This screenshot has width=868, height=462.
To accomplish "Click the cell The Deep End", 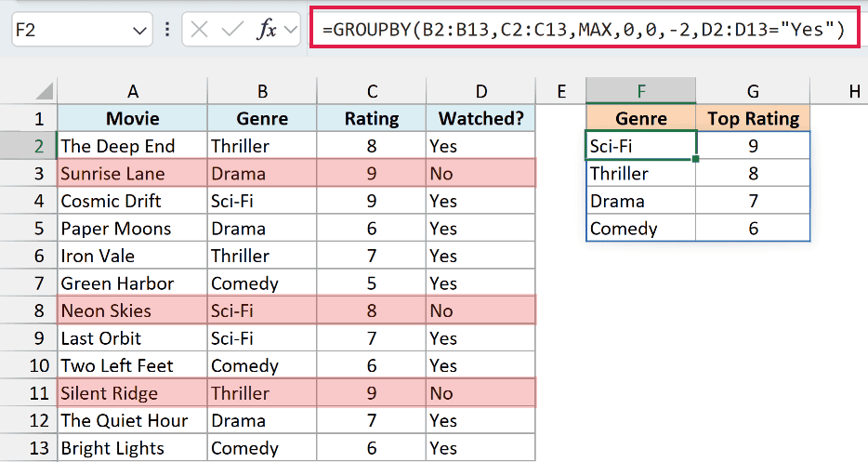I will click(x=132, y=146).
